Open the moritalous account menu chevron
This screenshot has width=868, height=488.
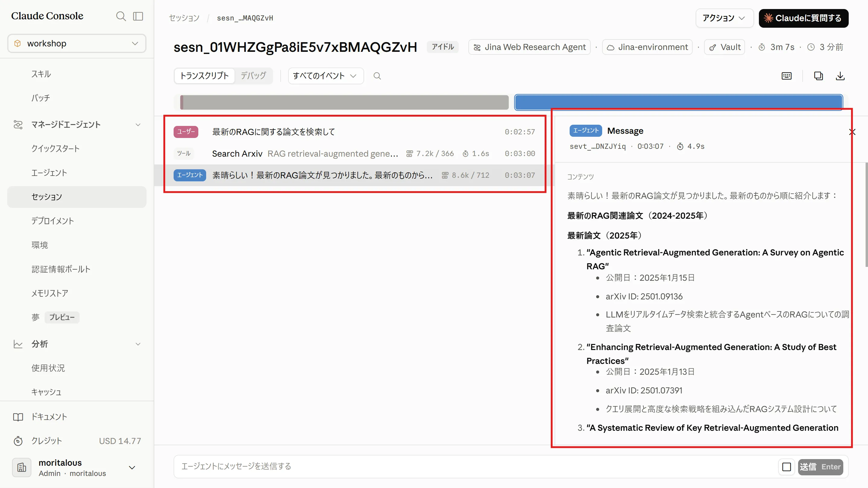(132, 468)
